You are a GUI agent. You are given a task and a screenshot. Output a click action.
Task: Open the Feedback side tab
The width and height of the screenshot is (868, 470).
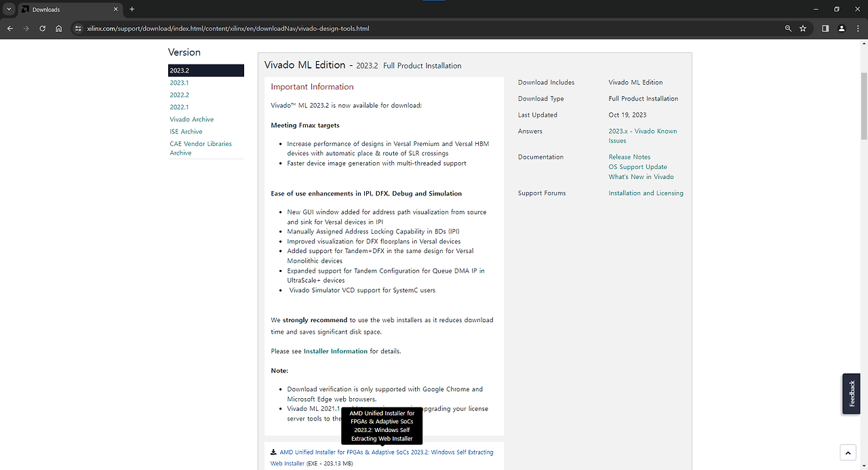coord(851,393)
